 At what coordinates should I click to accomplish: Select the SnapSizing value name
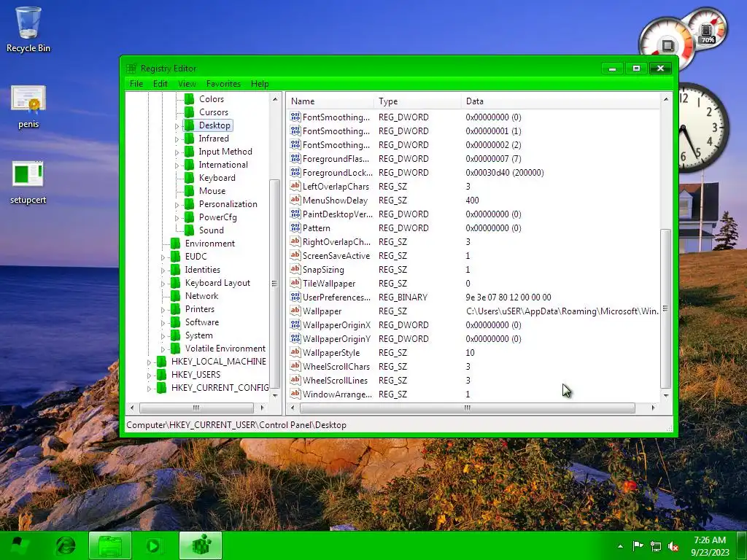pyautogui.click(x=323, y=270)
